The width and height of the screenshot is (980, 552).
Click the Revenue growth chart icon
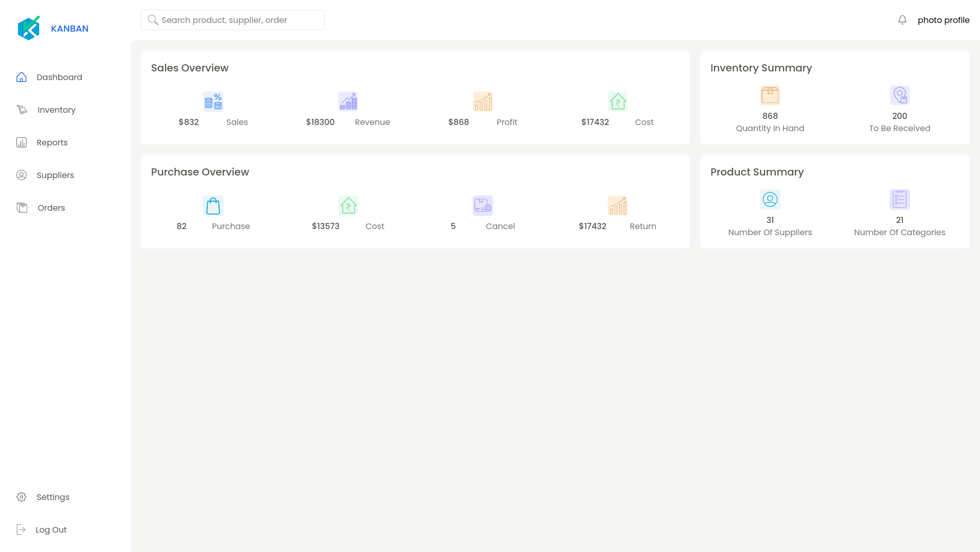(348, 101)
